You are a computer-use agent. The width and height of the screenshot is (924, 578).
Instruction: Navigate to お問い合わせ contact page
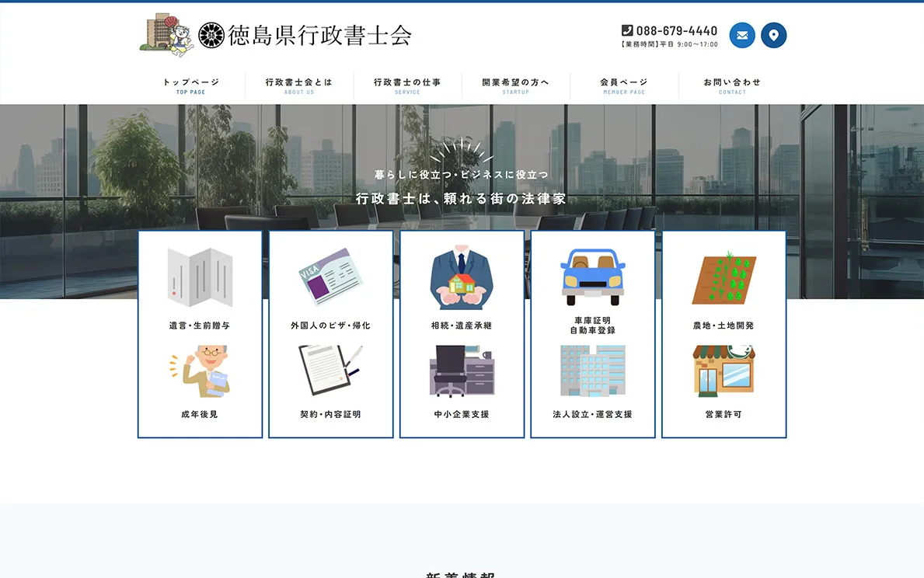[732, 85]
